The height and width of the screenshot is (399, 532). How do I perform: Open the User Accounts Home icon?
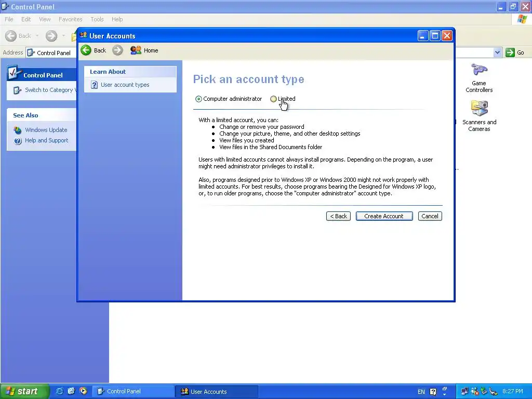pos(136,50)
